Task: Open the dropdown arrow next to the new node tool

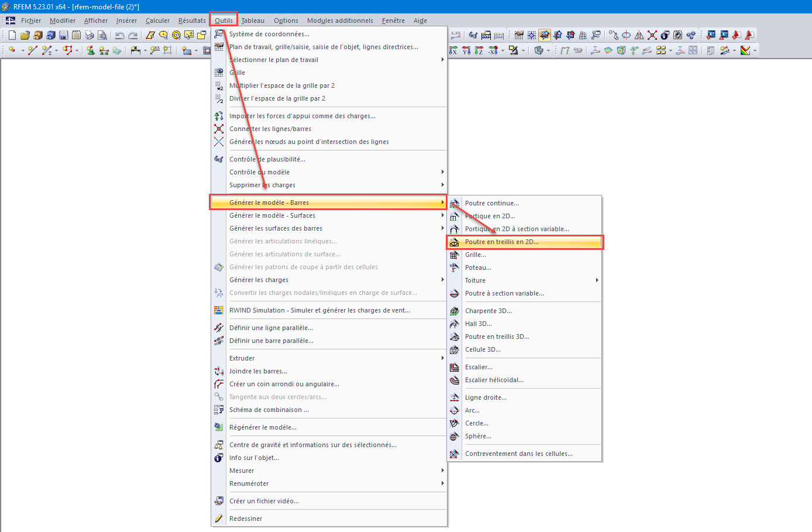Action: click(23, 50)
